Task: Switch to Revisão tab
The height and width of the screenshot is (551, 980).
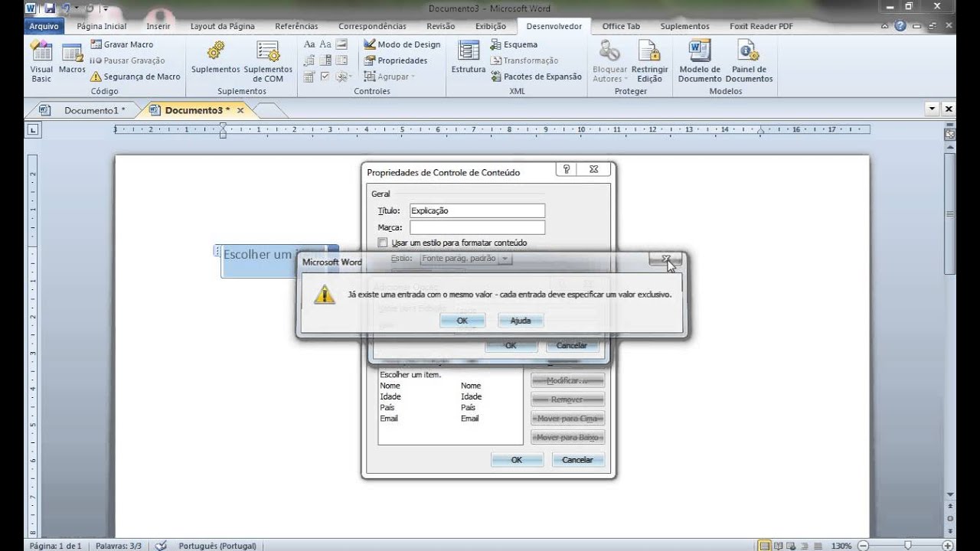Action: pos(440,26)
